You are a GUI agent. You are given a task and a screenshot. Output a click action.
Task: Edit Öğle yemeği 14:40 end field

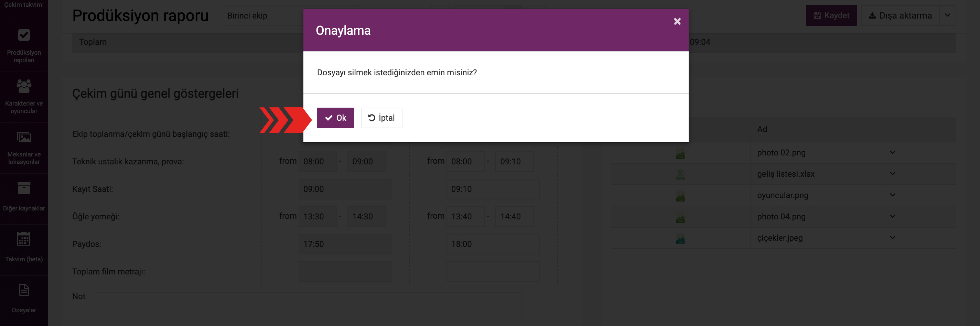(x=514, y=217)
